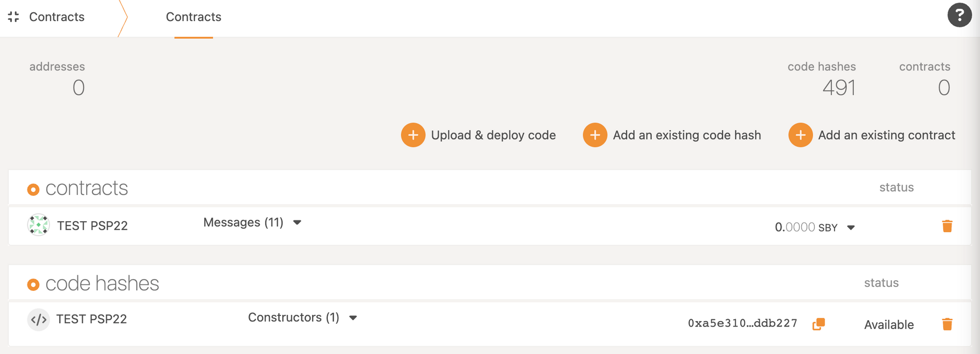Open the SBY balance dropdown arrow
The width and height of the screenshot is (980, 354).
[x=851, y=228]
